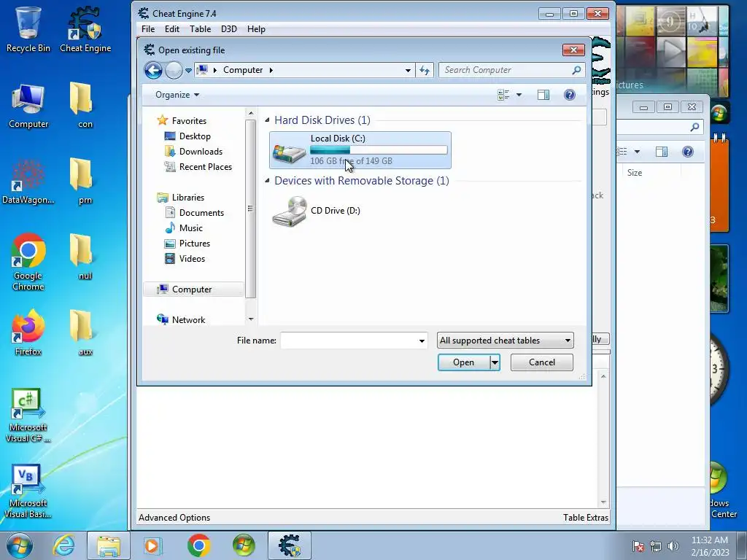Click Table Extras in Cheat Engine
This screenshot has height=560, width=747.
[x=586, y=518]
